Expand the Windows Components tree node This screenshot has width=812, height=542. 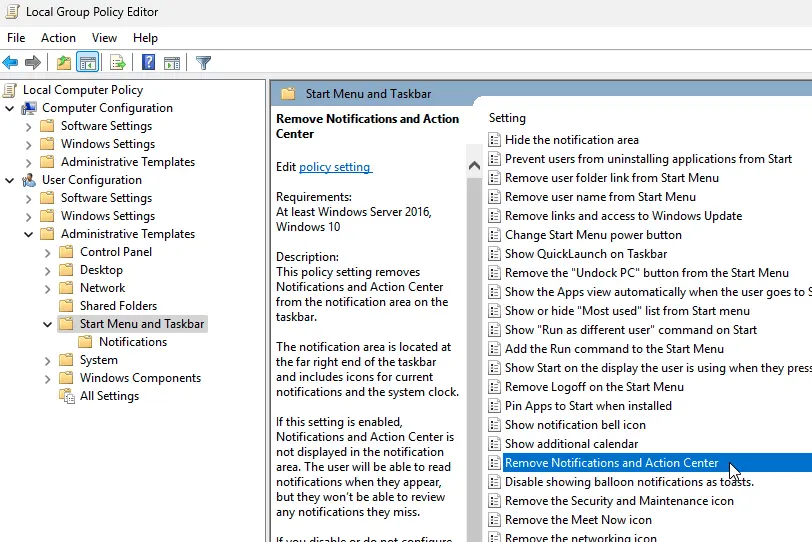[x=48, y=378]
